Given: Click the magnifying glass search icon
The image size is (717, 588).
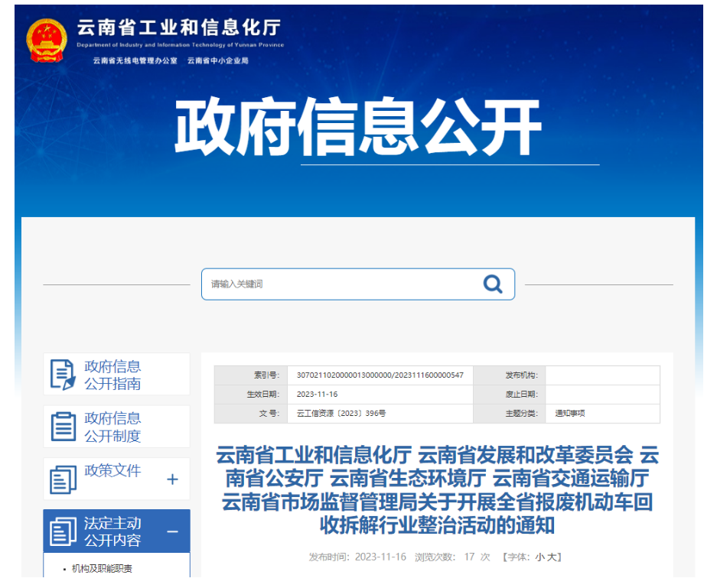Looking at the screenshot, I should coord(493,284).
